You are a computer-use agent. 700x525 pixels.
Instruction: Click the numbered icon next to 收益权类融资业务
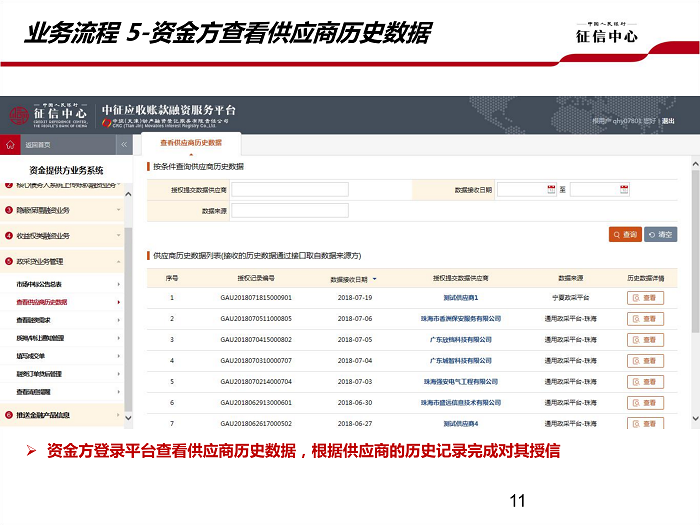tap(9, 236)
